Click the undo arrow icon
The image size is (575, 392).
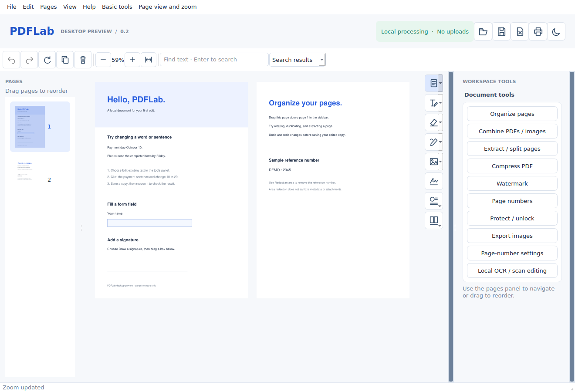[12, 60]
